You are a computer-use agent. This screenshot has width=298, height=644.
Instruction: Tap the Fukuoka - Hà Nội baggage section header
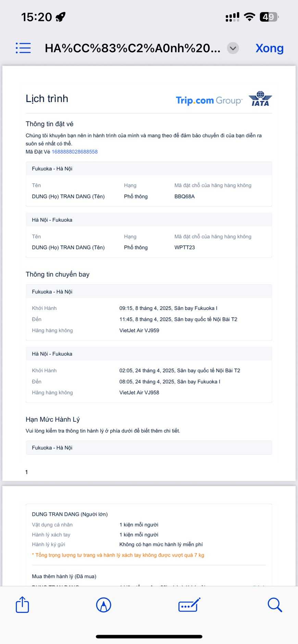[52, 448]
